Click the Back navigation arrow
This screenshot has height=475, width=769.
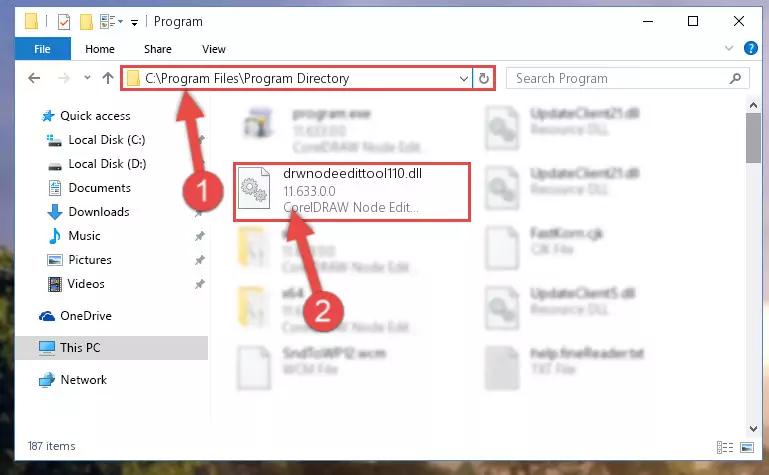pos(34,78)
